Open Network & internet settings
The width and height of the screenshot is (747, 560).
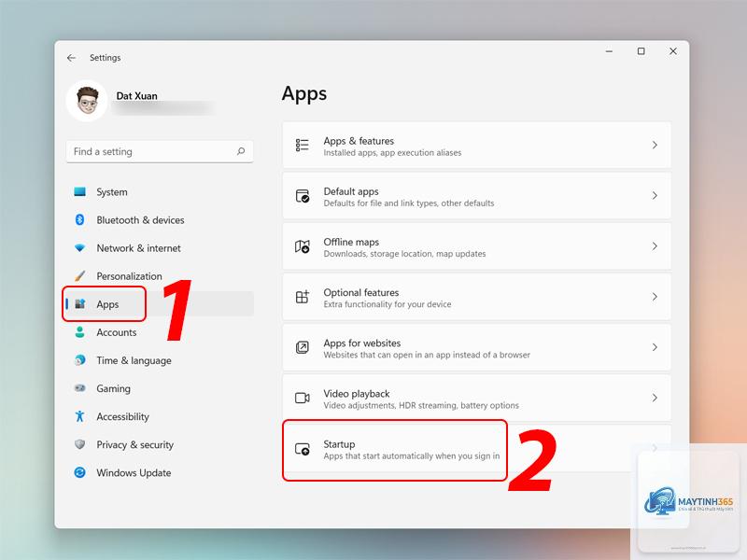pos(160,248)
